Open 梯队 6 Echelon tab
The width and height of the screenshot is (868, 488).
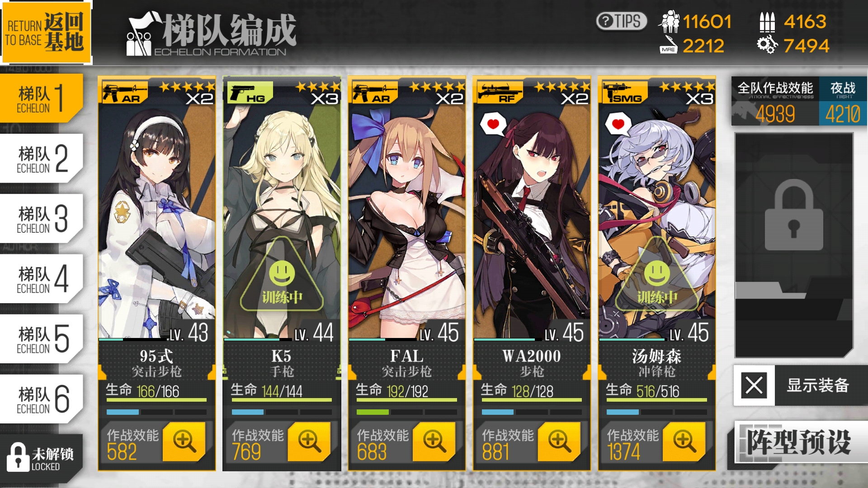pos(42,399)
